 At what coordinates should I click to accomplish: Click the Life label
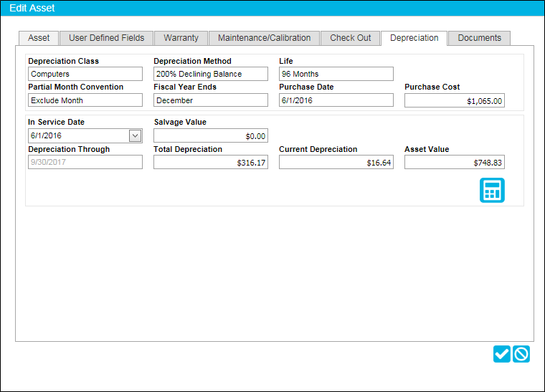coord(285,61)
